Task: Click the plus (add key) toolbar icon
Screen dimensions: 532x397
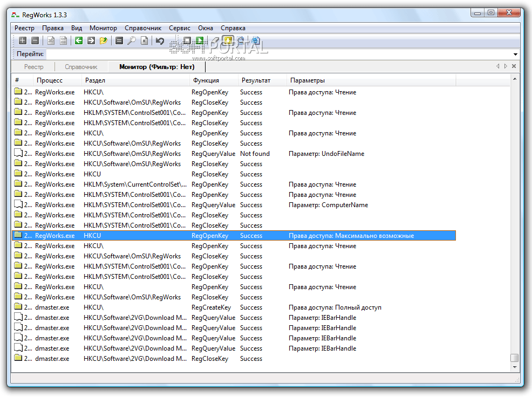Action: click(23, 40)
